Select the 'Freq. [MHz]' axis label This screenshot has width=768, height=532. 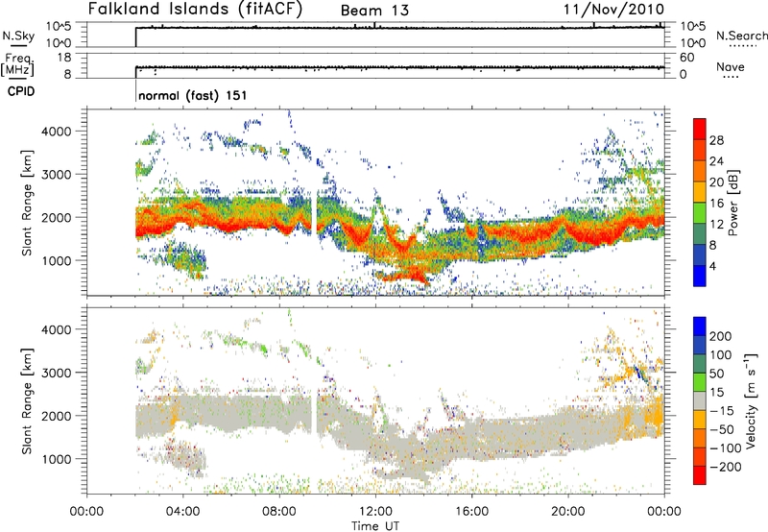point(17,65)
